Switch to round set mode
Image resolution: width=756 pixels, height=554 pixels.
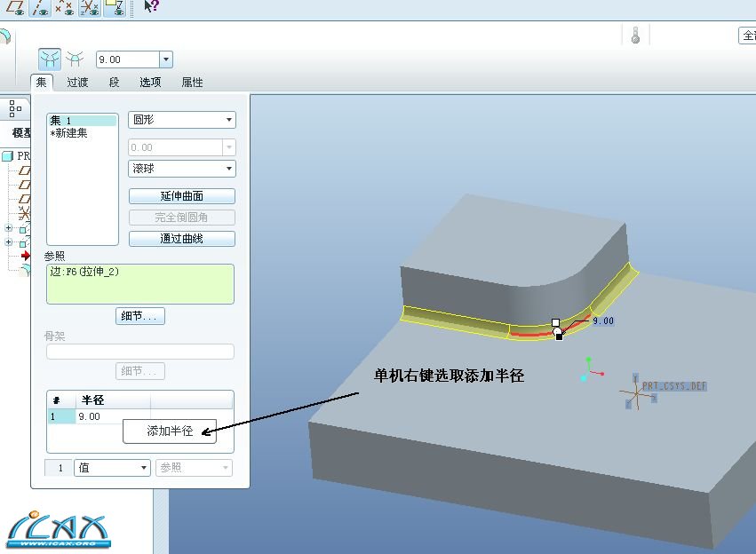(50, 59)
